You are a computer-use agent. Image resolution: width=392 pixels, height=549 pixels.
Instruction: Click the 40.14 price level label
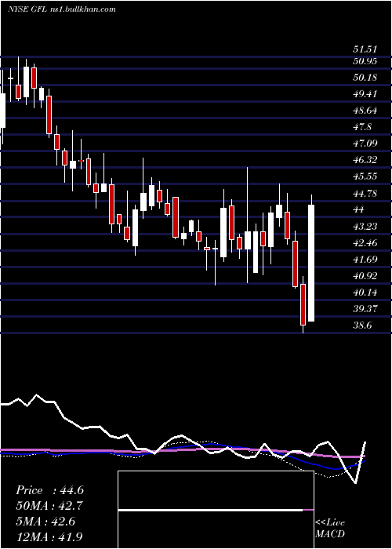tap(365, 293)
